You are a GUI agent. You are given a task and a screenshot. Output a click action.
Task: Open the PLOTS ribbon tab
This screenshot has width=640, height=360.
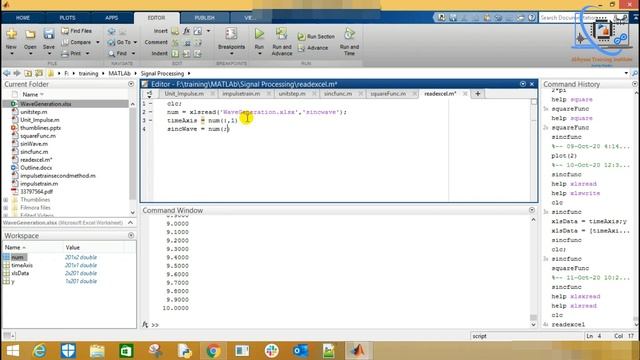click(67, 18)
